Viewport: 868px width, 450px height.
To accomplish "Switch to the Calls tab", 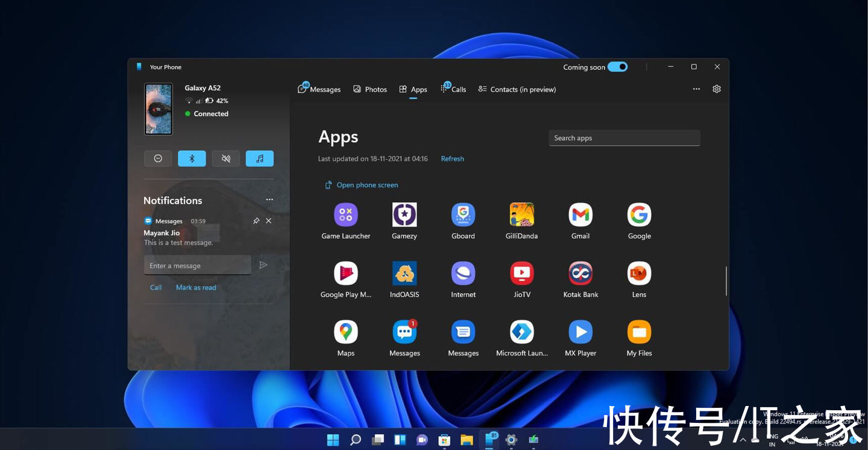I will [453, 89].
